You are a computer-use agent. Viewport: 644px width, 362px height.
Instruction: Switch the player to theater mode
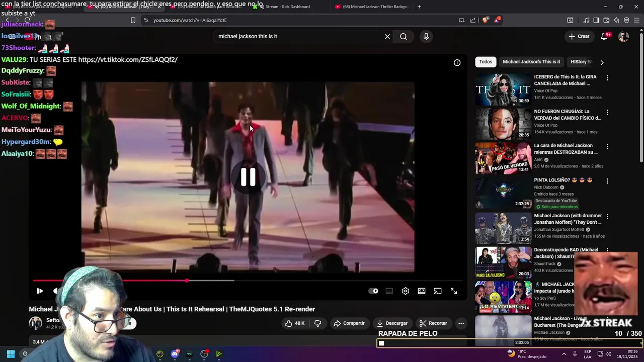(422, 291)
